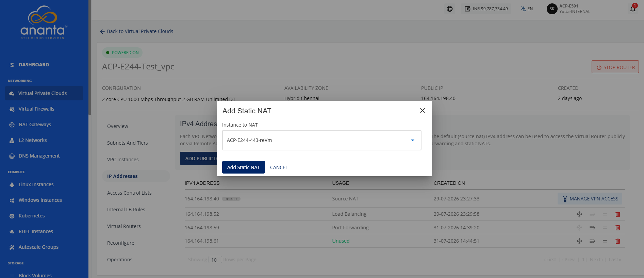
Task: Open NAT Gateways in the sidebar
Action: (35, 125)
